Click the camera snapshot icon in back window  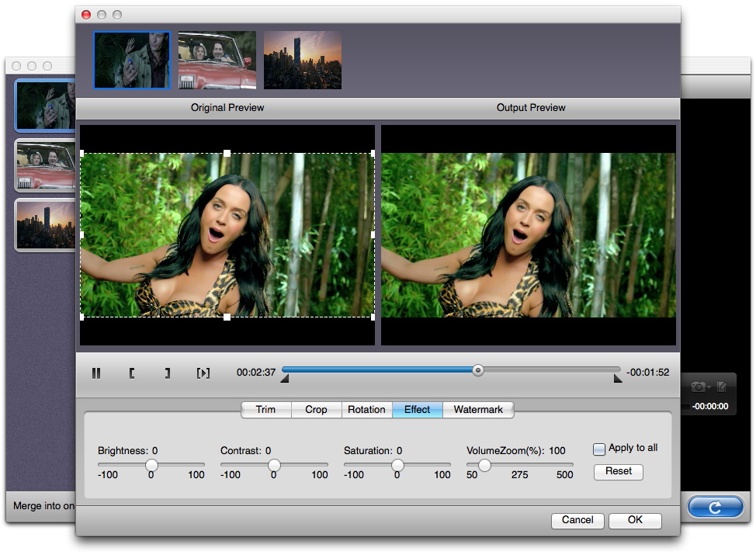pos(700,387)
